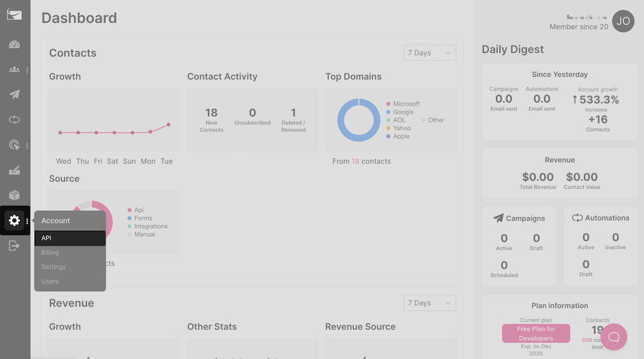Viewport: 644px width, 359px height.
Task: Open the Dashboard gauge icon in sidebar
Action: 14,44
